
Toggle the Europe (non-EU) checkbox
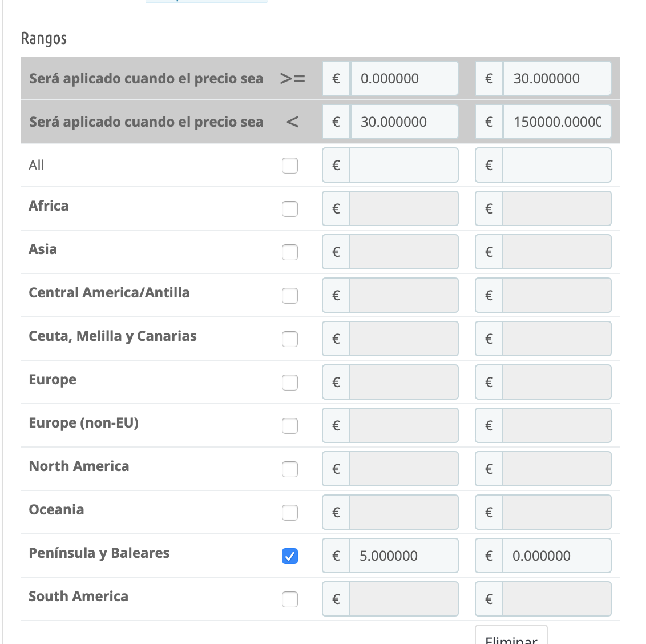(290, 426)
